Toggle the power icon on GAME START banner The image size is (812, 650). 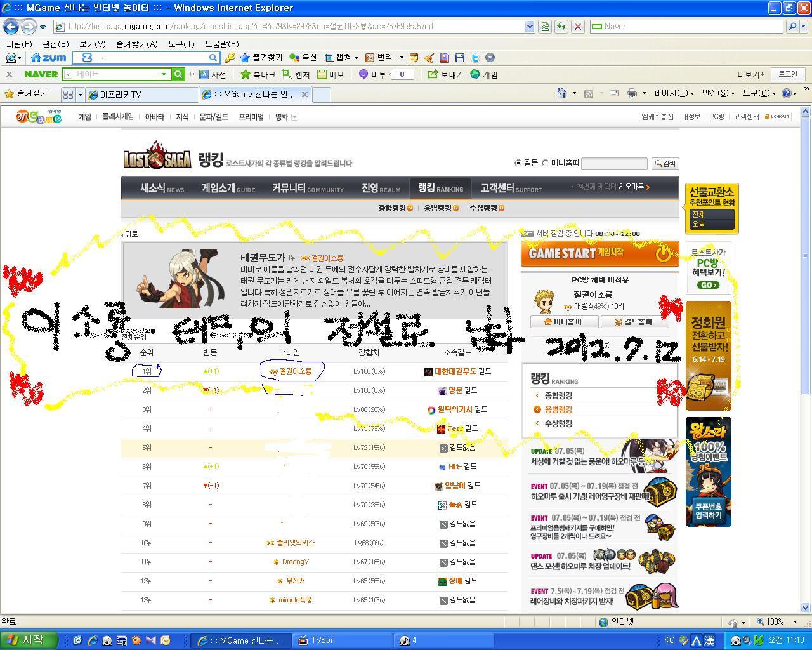click(x=663, y=254)
